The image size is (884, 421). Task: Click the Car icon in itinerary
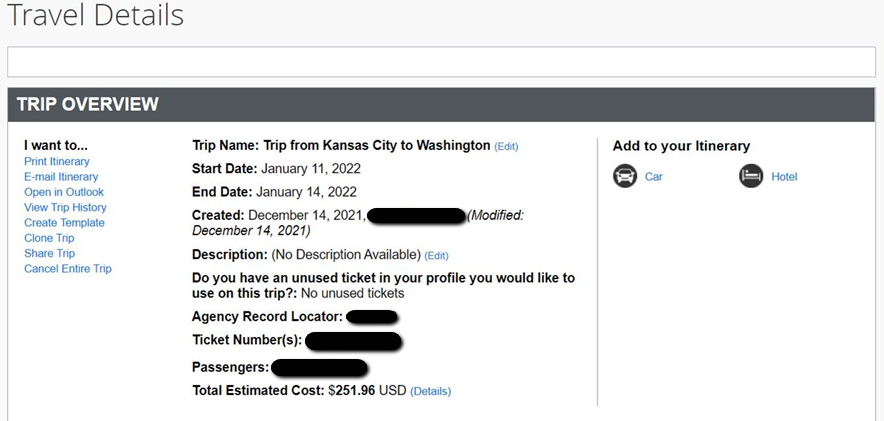coord(625,176)
